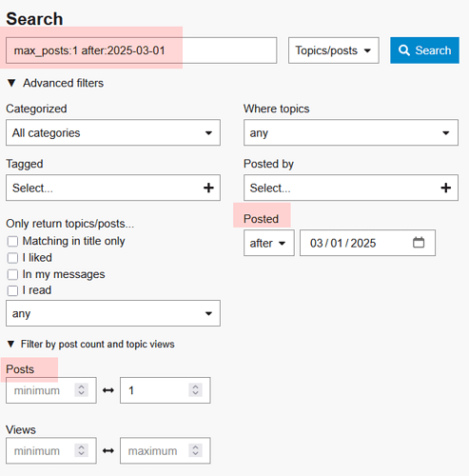Collapse the Advanced filters section
The image size is (469, 476).
(55, 83)
